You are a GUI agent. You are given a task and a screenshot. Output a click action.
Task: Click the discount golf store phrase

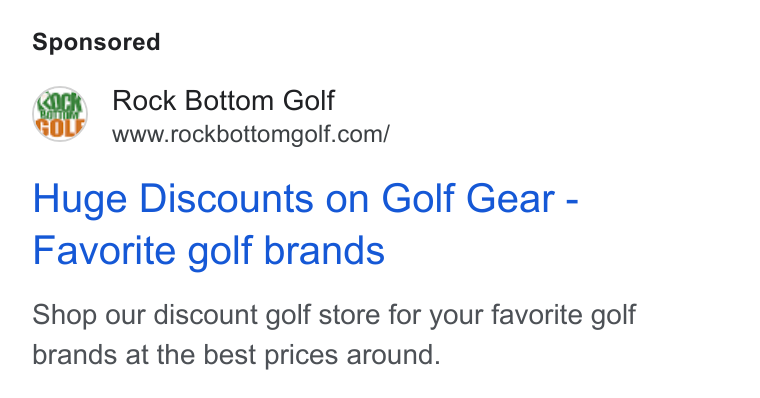coord(268,315)
